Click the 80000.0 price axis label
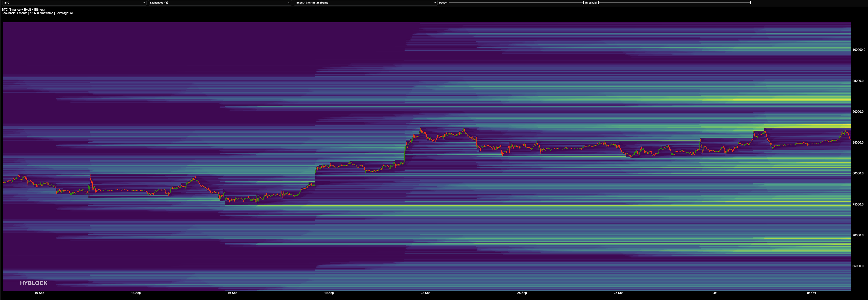Screen dimensions: 868x300 click(x=858, y=174)
